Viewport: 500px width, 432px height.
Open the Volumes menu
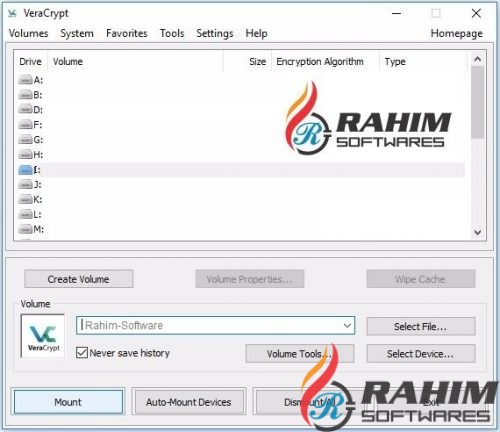(x=29, y=33)
